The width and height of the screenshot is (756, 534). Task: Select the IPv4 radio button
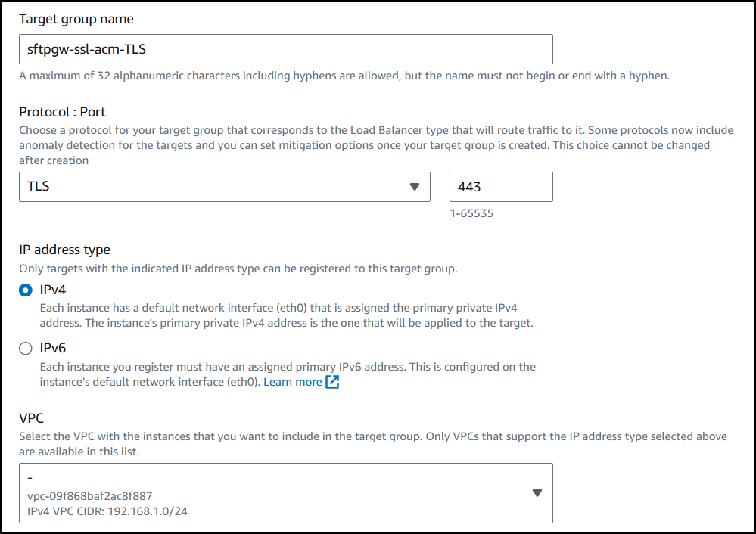(26, 290)
